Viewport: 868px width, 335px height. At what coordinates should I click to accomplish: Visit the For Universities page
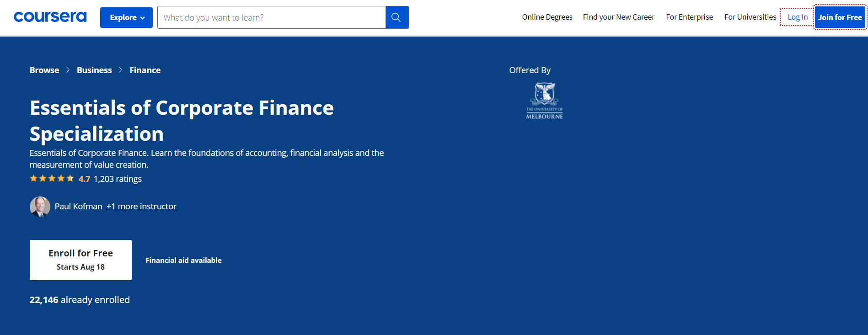tap(750, 17)
